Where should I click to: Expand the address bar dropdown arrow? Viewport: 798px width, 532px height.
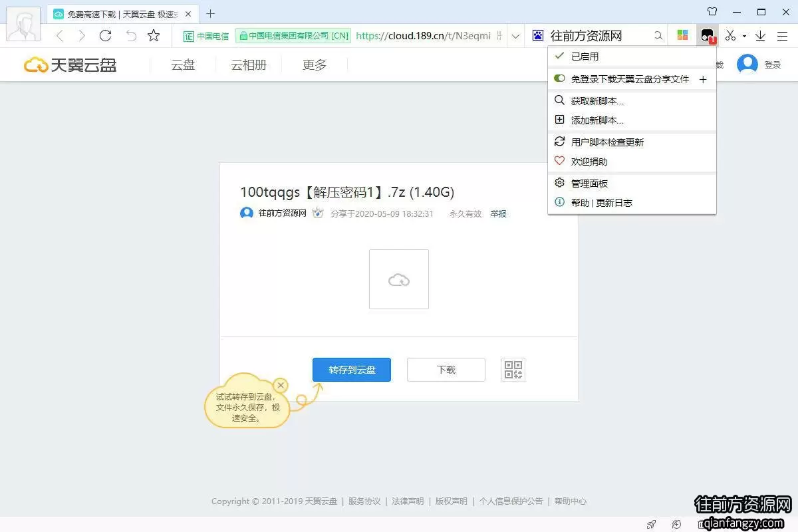coord(515,36)
